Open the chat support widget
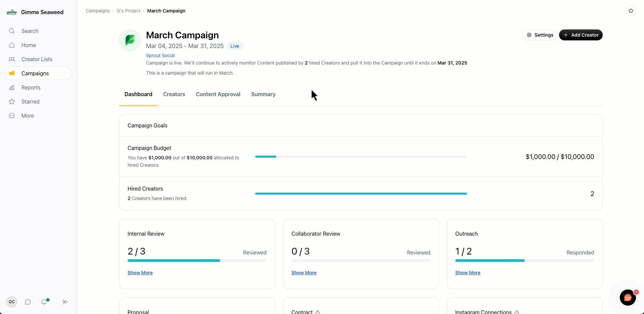 628,298
